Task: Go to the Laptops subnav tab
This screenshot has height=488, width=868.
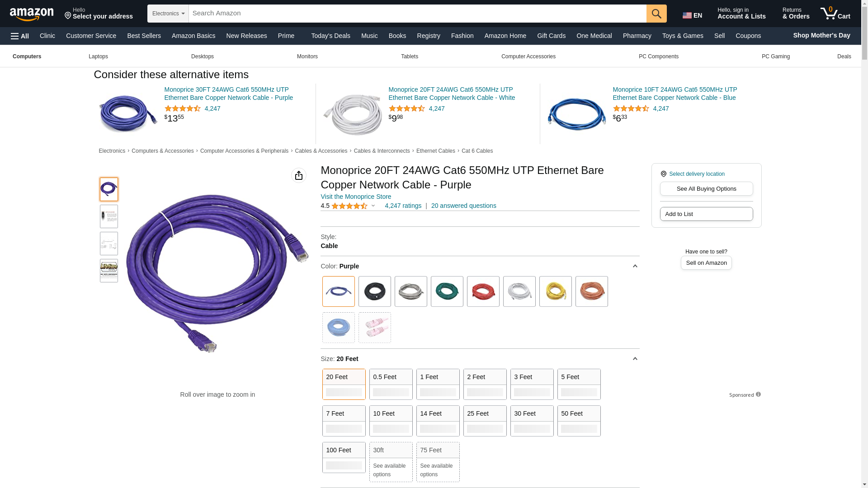Action: 98,56
